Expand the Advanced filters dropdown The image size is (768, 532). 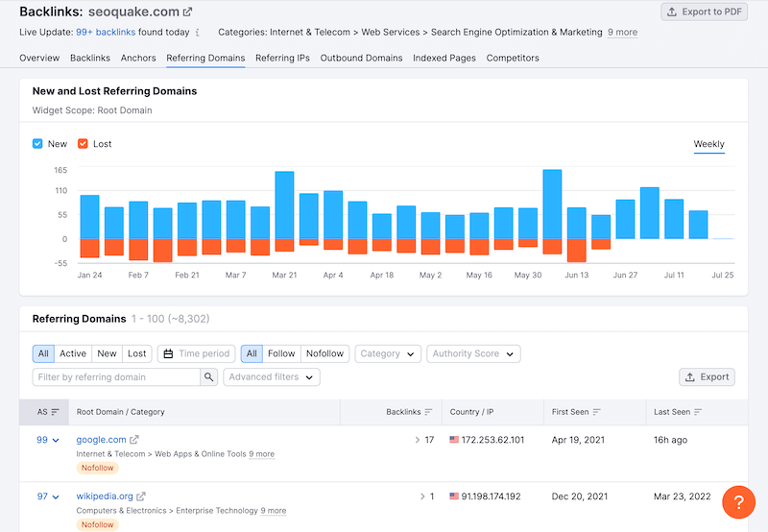272,377
